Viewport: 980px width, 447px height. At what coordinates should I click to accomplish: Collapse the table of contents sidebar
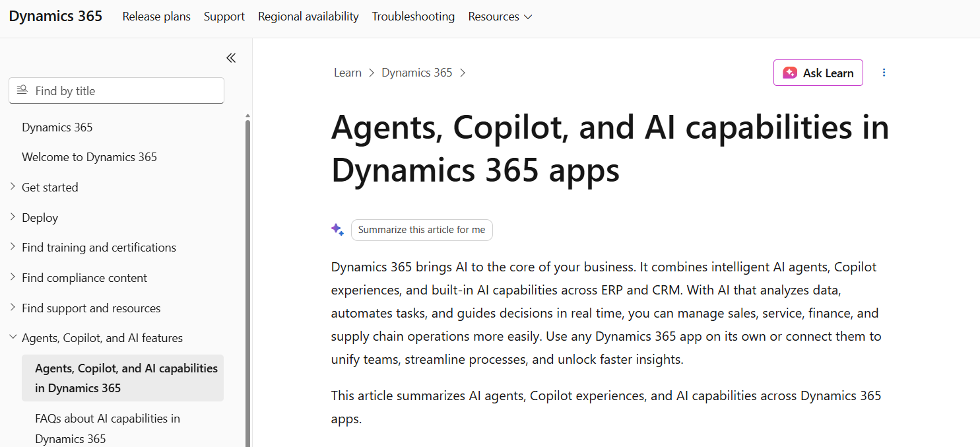pyautogui.click(x=231, y=58)
